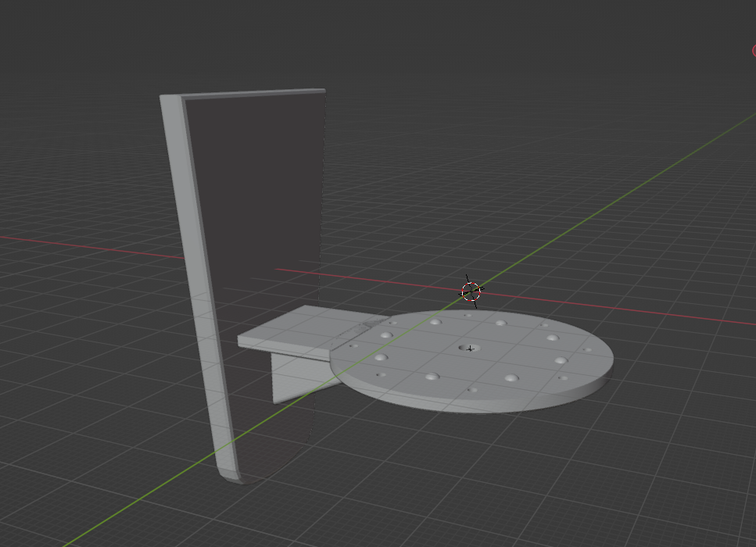
Task: Click the curved bottom tip of tall panel
Action: click(x=231, y=475)
